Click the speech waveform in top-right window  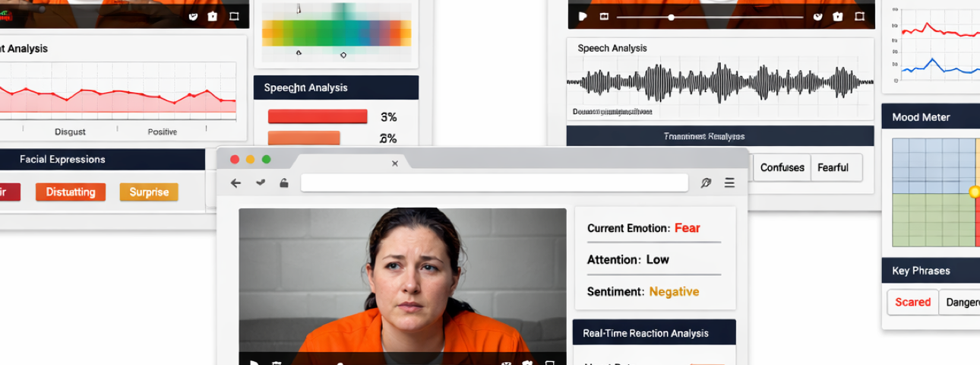pyautogui.click(x=720, y=82)
